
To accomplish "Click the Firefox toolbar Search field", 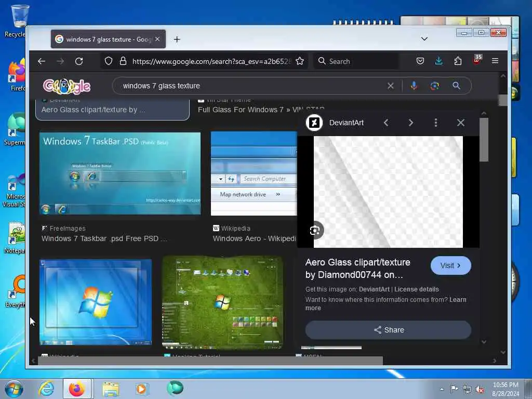I will [x=355, y=61].
